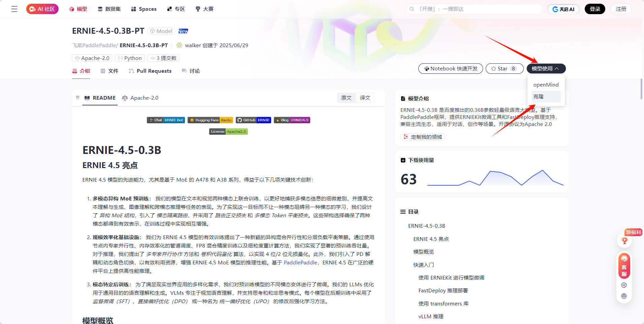Viewport: 644px width, 324px height.
Task: Open the 数据集 navigation tab
Action: [x=109, y=9]
